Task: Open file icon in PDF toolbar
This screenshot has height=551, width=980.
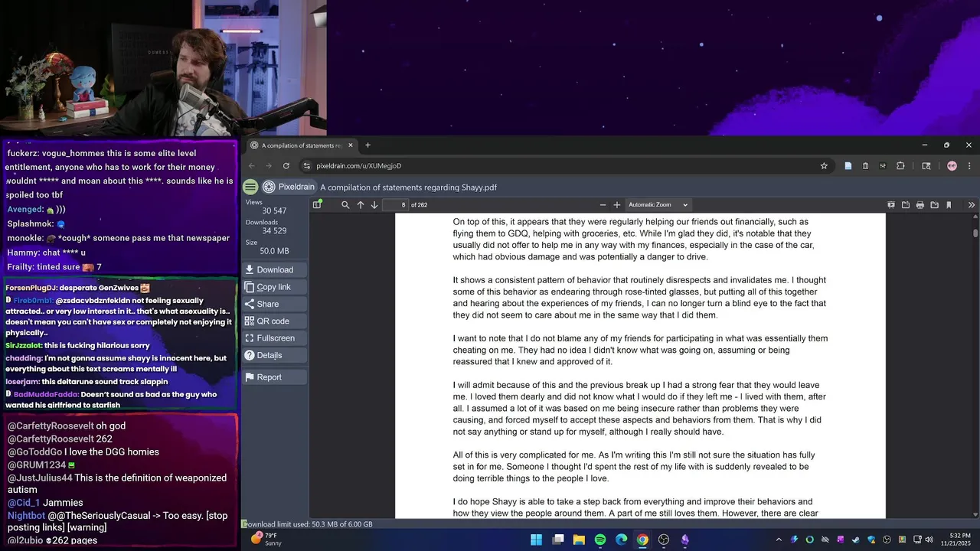Action: [x=906, y=205]
